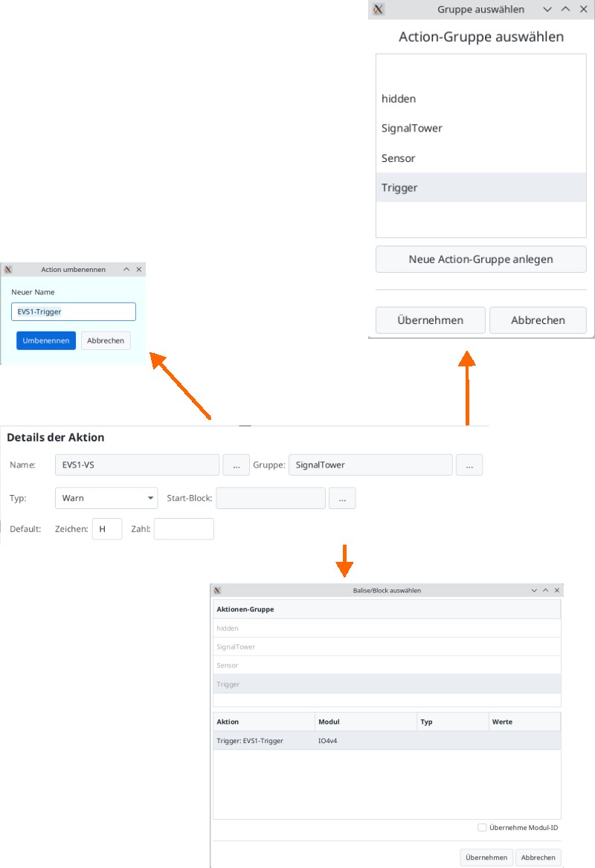Image resolution: width=595 pixels, height=868 pixels.
Task: Select 'Trigger' row under Aktionen-Gruppe
Action: point(387,684)
